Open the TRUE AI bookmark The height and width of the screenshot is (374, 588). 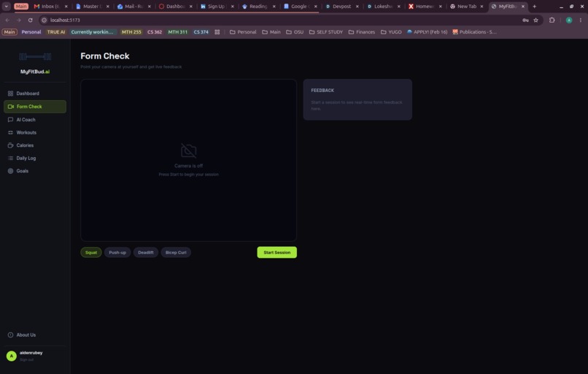click(56, 32)
